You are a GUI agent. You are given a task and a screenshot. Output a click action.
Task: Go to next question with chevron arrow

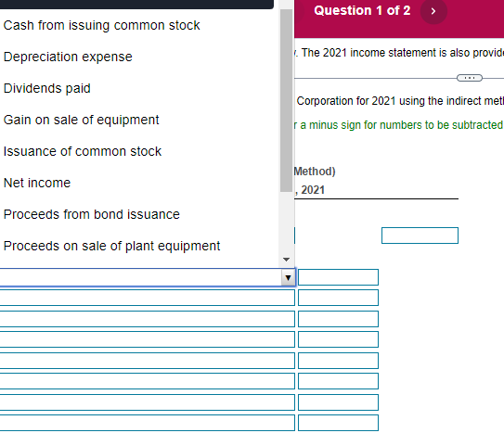click(x=433, y=11)
